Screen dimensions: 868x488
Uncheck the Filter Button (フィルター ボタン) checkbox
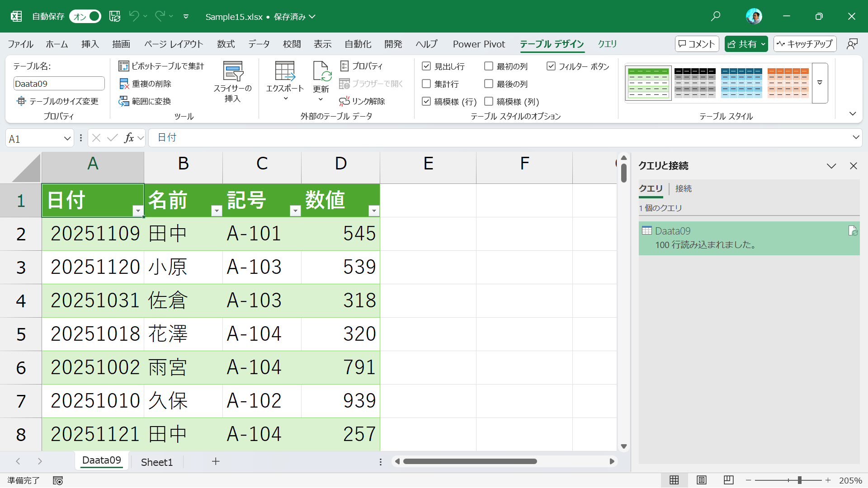(551, 66)
